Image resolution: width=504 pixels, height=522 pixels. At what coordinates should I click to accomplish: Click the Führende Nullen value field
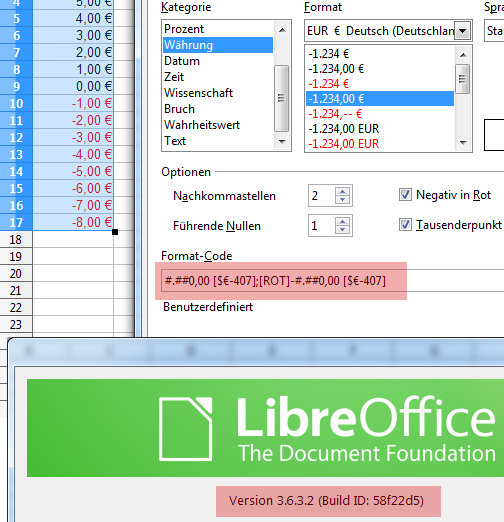click(x=321, y=226)
